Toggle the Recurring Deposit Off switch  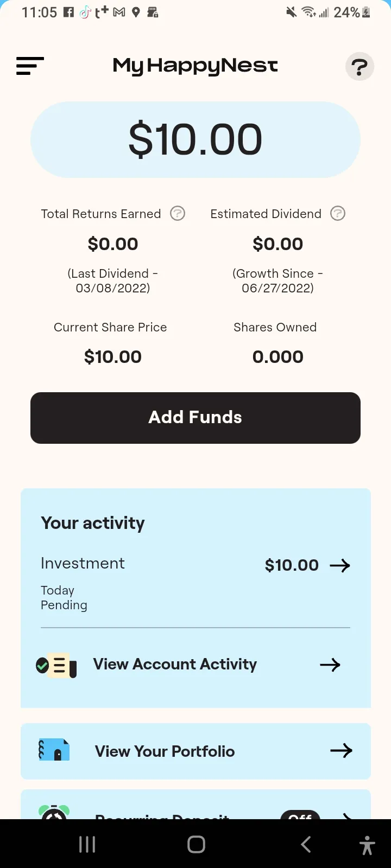300,815
